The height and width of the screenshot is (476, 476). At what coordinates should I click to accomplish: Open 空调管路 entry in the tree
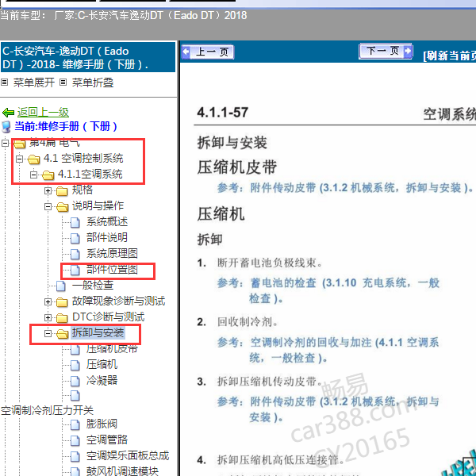107,440
